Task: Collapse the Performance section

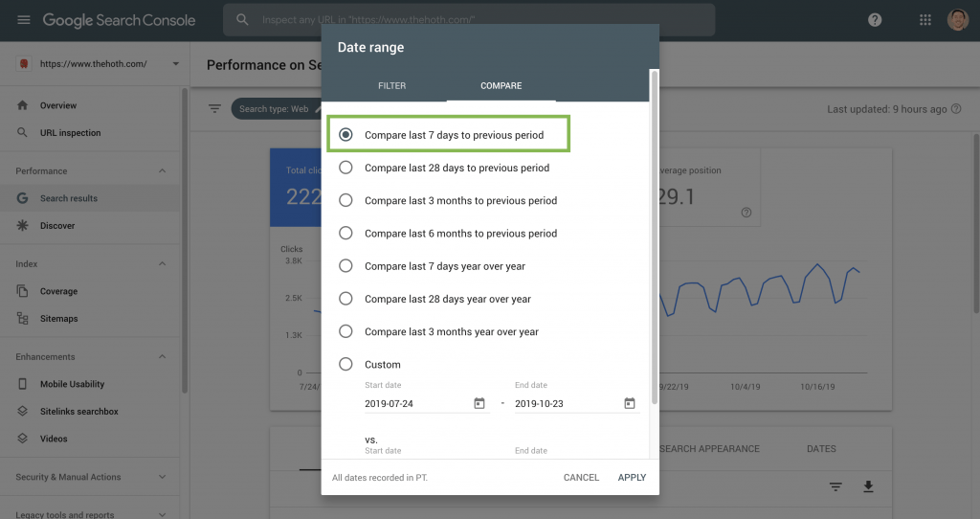Action: coord(163,170)
